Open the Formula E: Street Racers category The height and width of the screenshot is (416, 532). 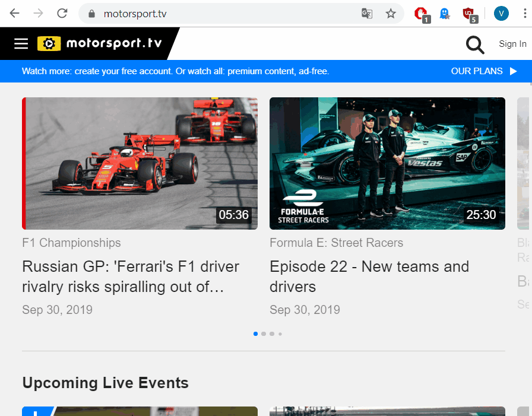336,243
